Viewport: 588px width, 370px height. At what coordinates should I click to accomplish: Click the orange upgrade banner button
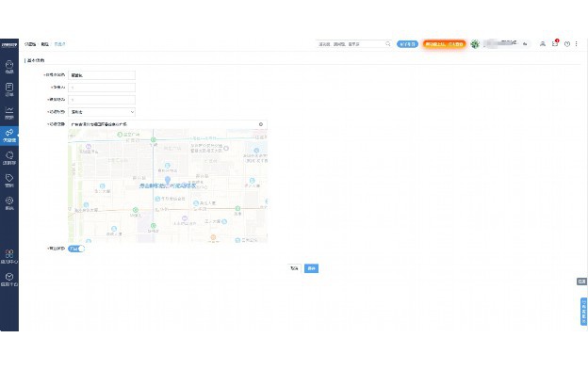[445, 44]
